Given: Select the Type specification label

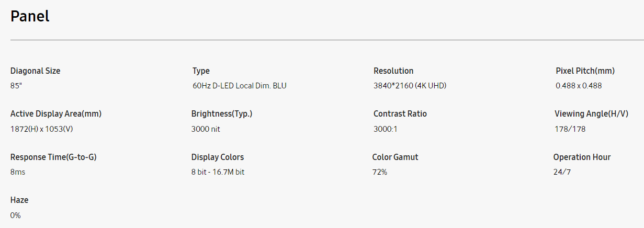Looking at the screenshot, I should [x=201, y=71].
